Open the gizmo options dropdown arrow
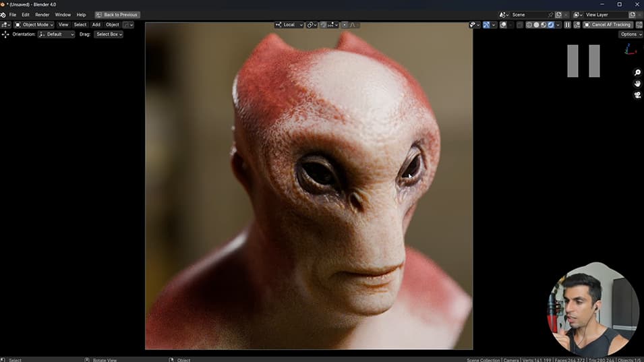This screenshot has width=644, height=362. point(494,25)
